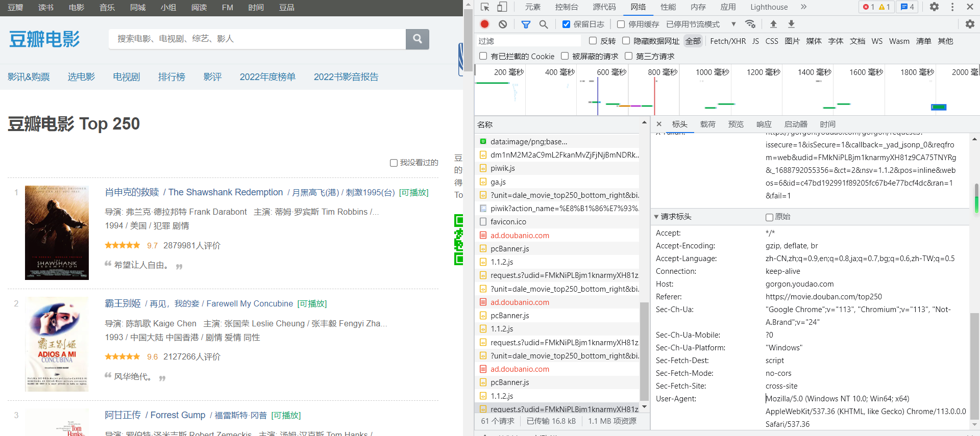Screen dimensions: 980x436
Task: Click the 豆瓣电影 logo
Action: coord(44,39)
